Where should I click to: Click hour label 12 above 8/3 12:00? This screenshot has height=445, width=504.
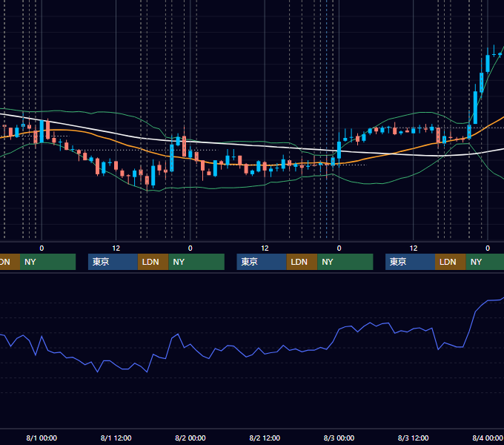click(x=414, y=248)
